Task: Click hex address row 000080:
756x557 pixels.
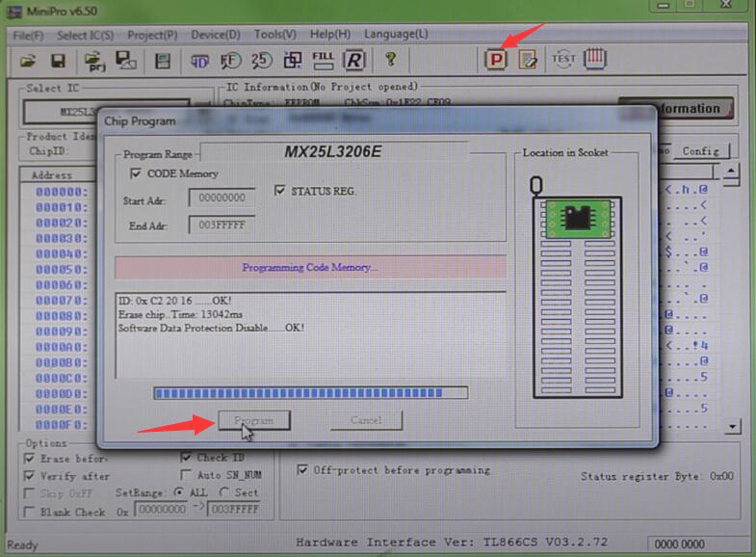Action: pos(62,316)
